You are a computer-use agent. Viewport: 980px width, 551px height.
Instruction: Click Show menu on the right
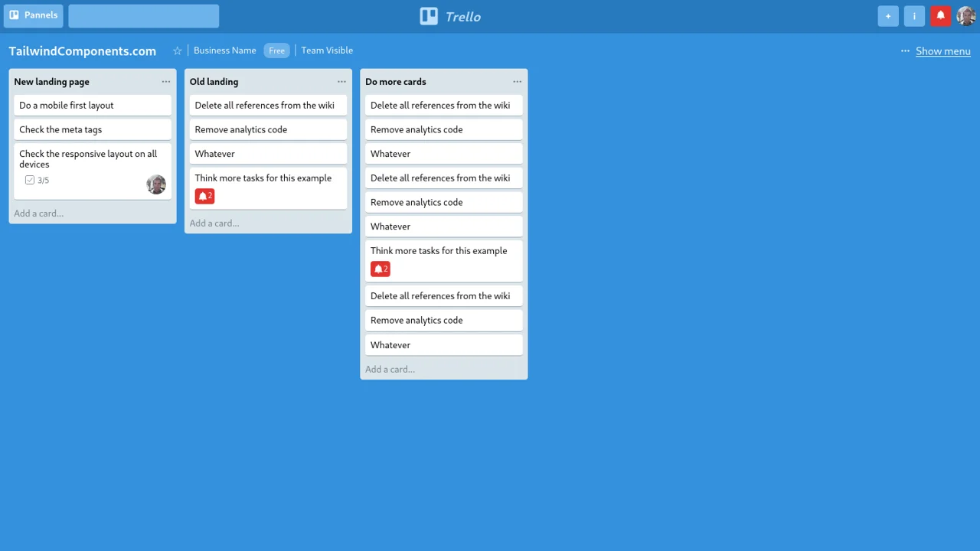[x=942, y=51]
